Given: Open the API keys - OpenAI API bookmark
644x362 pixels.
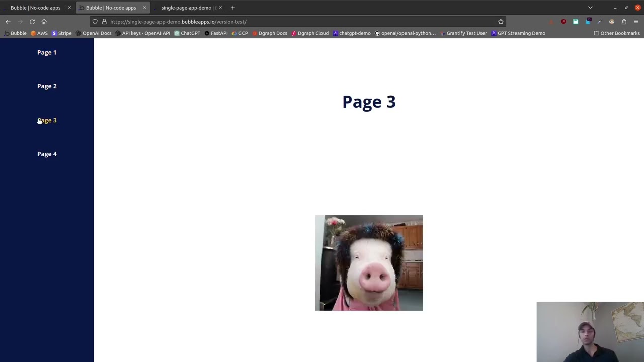Looking at the screenshot, I should 143,33.
